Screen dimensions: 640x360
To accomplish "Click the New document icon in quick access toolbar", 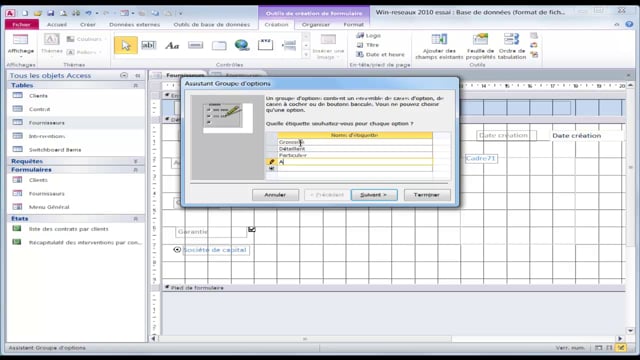I will coord(25,13).
